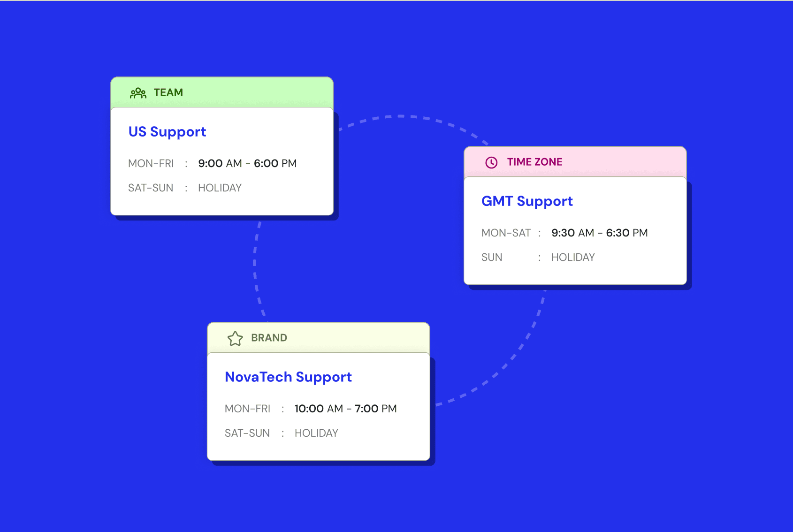793x532 pixels.
Task: Click the 10:00 AM - 7:00 PM hours
Action: point(345,409)
